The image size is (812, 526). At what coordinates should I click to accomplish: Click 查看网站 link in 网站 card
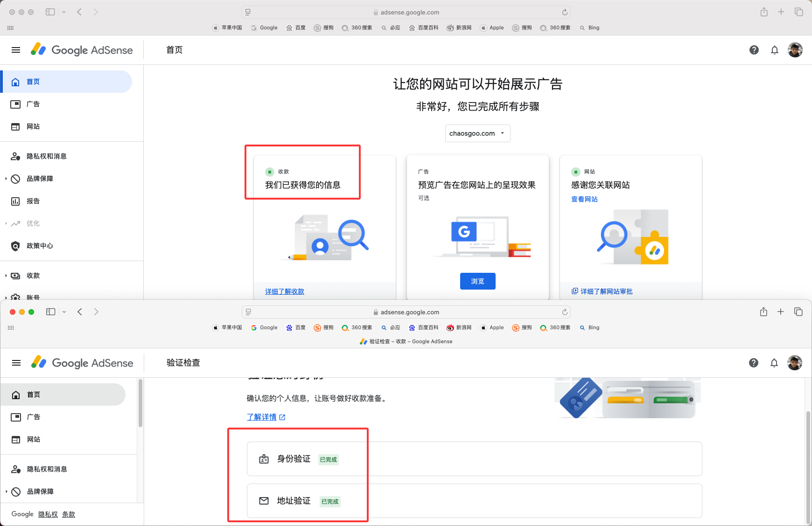click(584, 199)
